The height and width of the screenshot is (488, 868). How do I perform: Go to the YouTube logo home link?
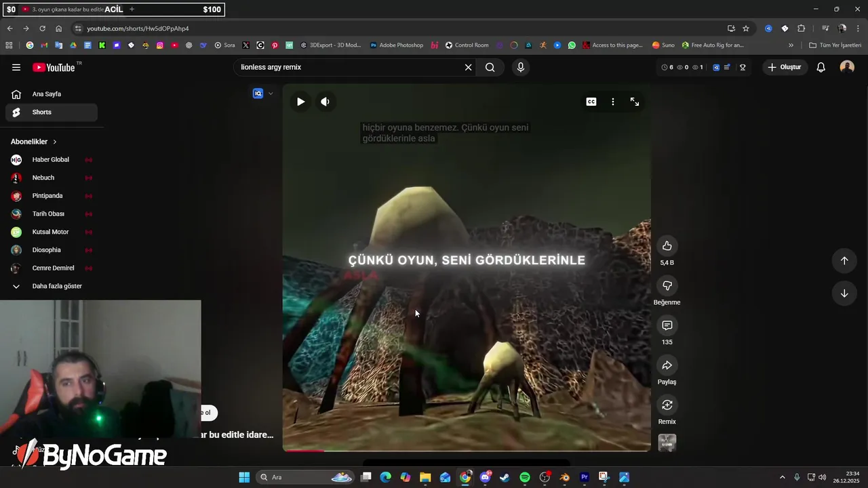(x=54, y=67)
